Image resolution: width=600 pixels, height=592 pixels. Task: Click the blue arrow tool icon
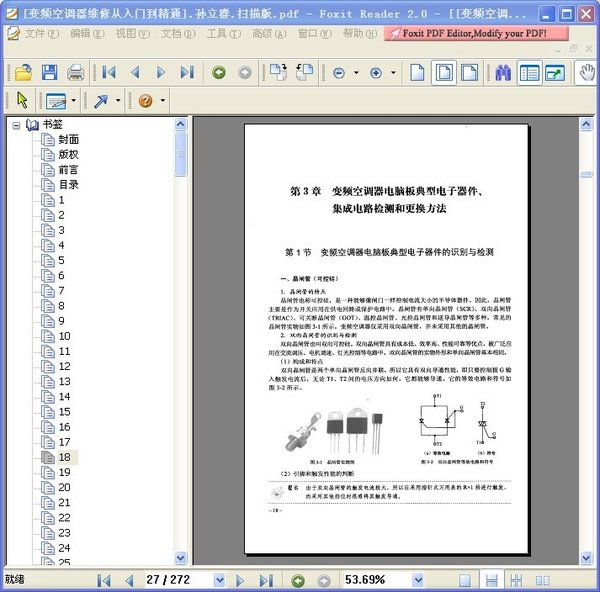click(101, 101)
